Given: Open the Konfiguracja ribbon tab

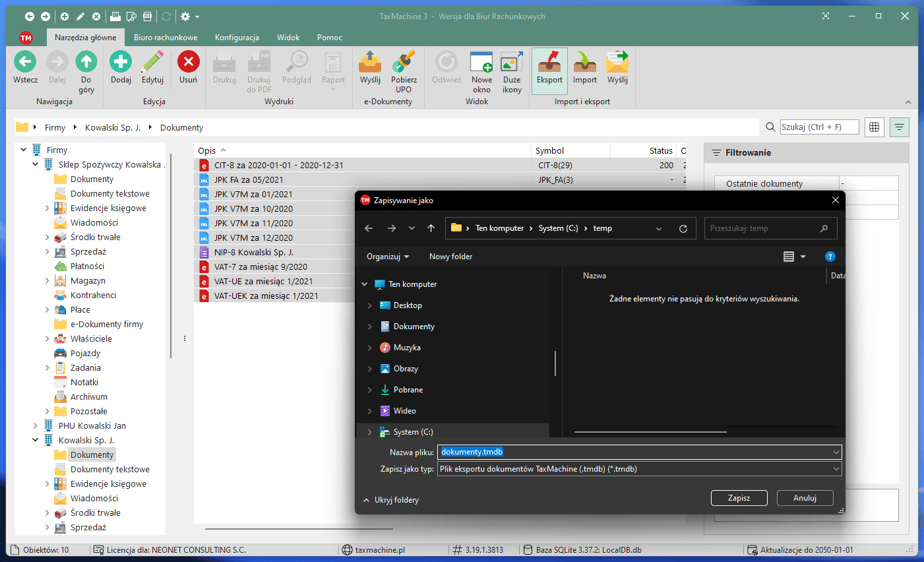Looking at the screenshot, I should click(237, 38).
